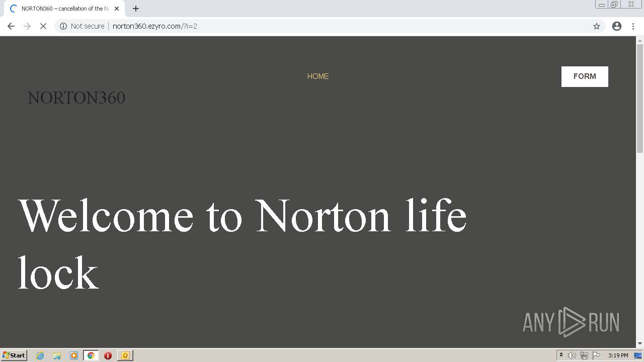The width and height of the screenshot is (644, 362).
Task: Click the scrollbar up arrow
Action: 640,40
